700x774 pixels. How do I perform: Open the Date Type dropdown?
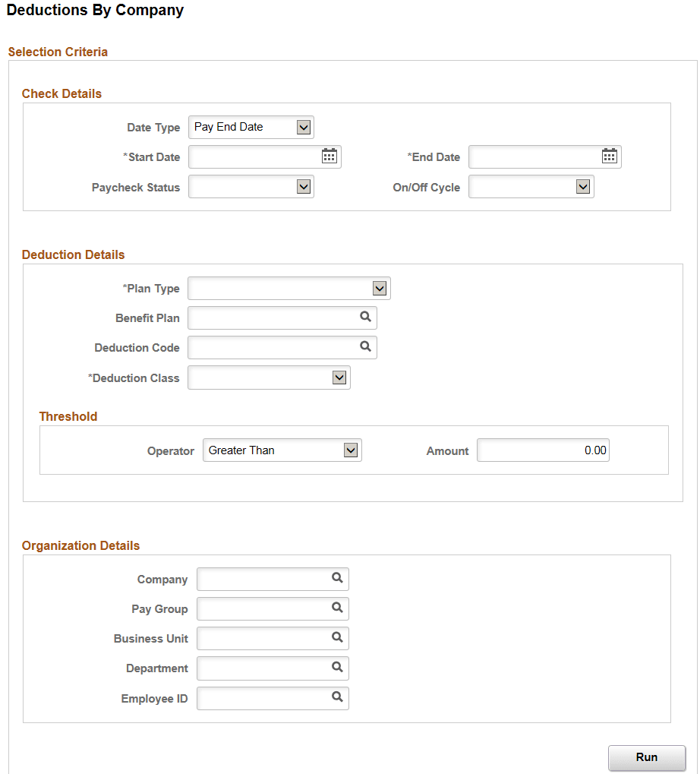pyautogui.click(x=304, y=126)
